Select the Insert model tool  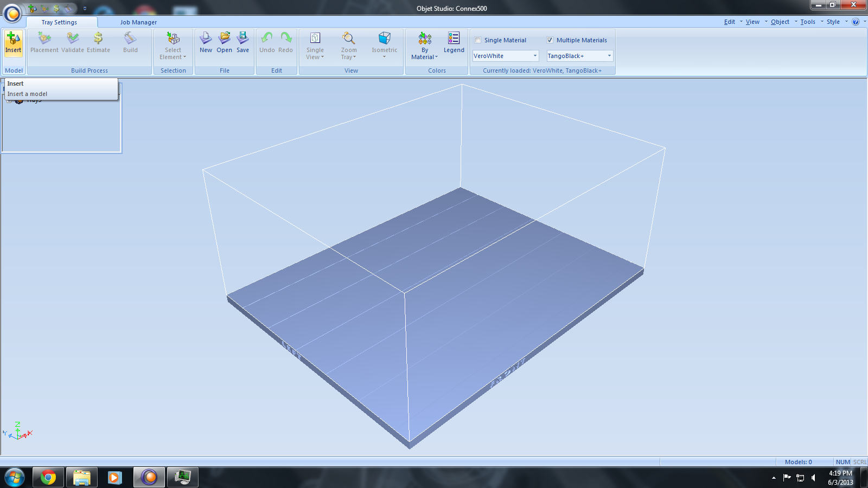13,43
